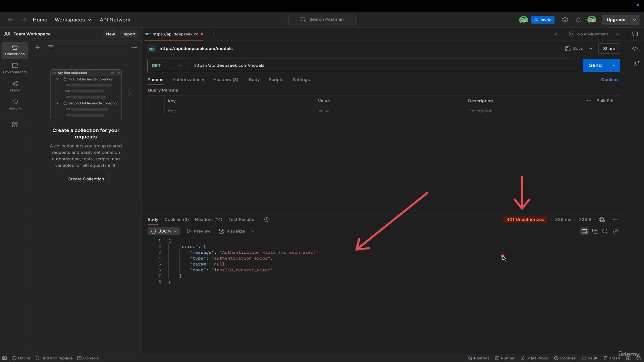Go to API Network
Viewport: 644px width, 362px height.
coord(115,20)
